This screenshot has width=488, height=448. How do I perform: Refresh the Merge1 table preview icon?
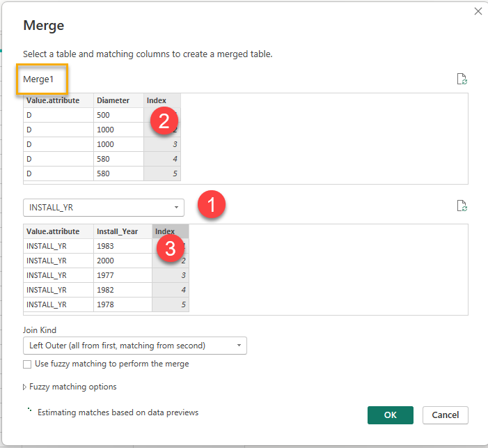pos(462,79)
